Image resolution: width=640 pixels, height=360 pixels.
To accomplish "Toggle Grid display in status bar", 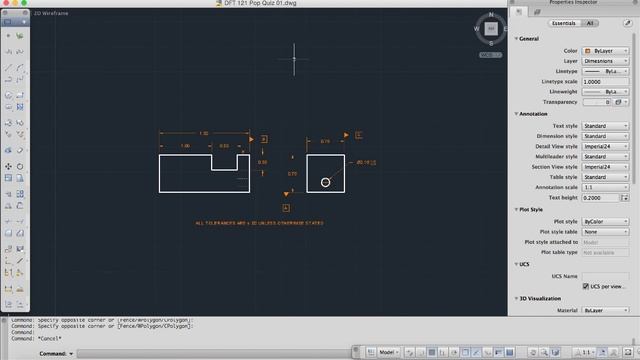I will pos(432,352).
